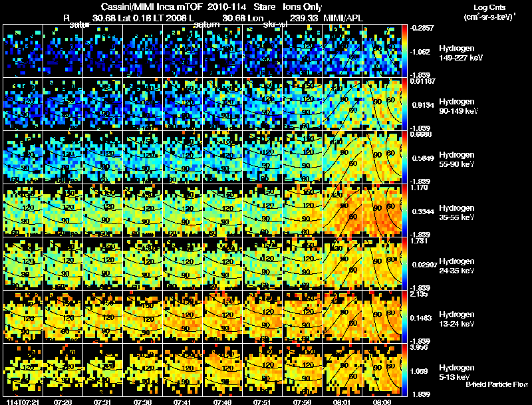The image size is (532, 405).
Task: Click the Hydrogen 55-90 keV color bar
Action: [x=404, y=157]
